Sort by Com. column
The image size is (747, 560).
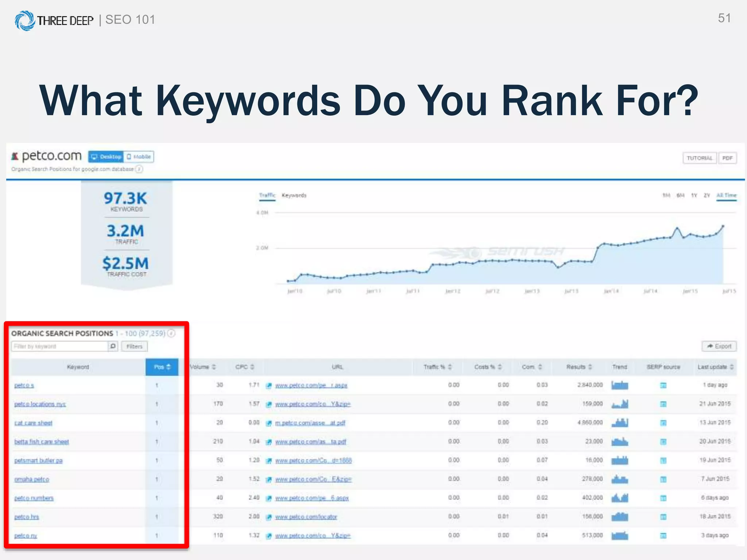pos(532,367)
